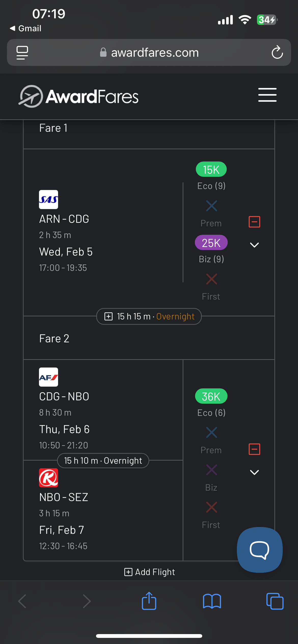This screenshot has height=644, width=298.
Task: Open the chat support bubble
Action: point(260,550)
